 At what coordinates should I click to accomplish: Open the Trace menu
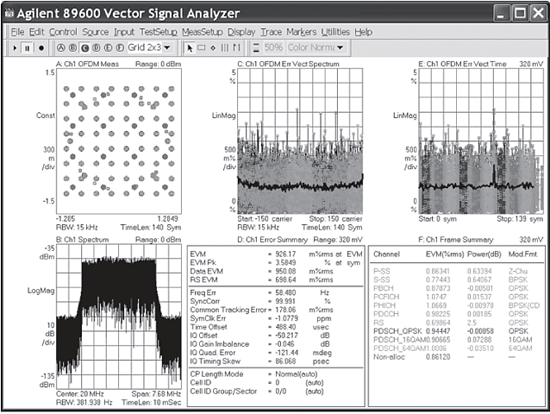point(271,32)
